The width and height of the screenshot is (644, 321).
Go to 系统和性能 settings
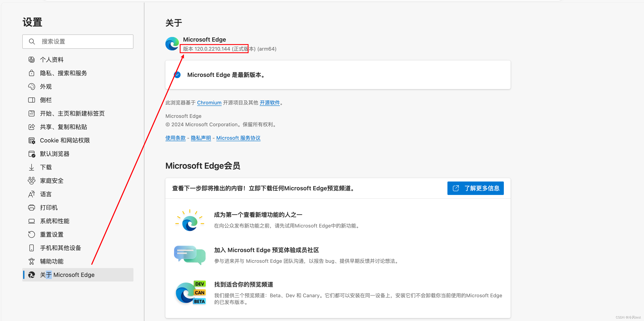[55, 221]
